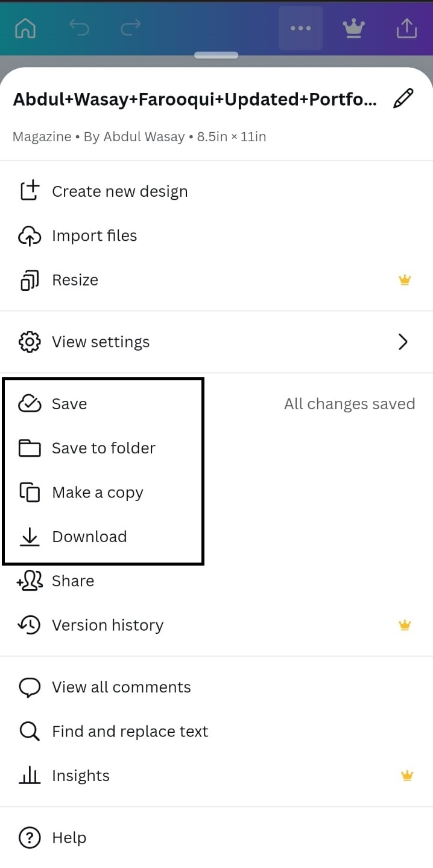Screen dimensions: 433x868
Task: Click the Make a copy icon
Action: click(x=30, y=492)
